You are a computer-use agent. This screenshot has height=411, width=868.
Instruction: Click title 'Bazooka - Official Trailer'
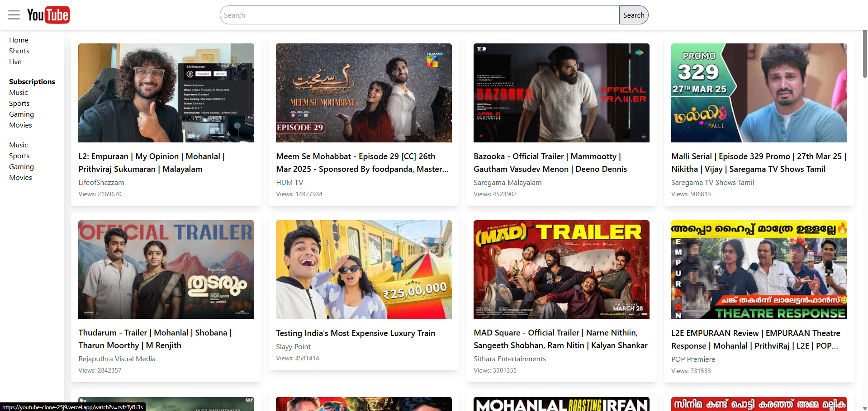550,163
